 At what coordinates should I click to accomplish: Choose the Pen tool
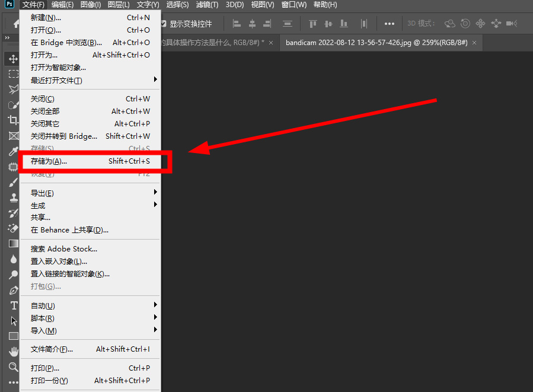click(13, 290)
